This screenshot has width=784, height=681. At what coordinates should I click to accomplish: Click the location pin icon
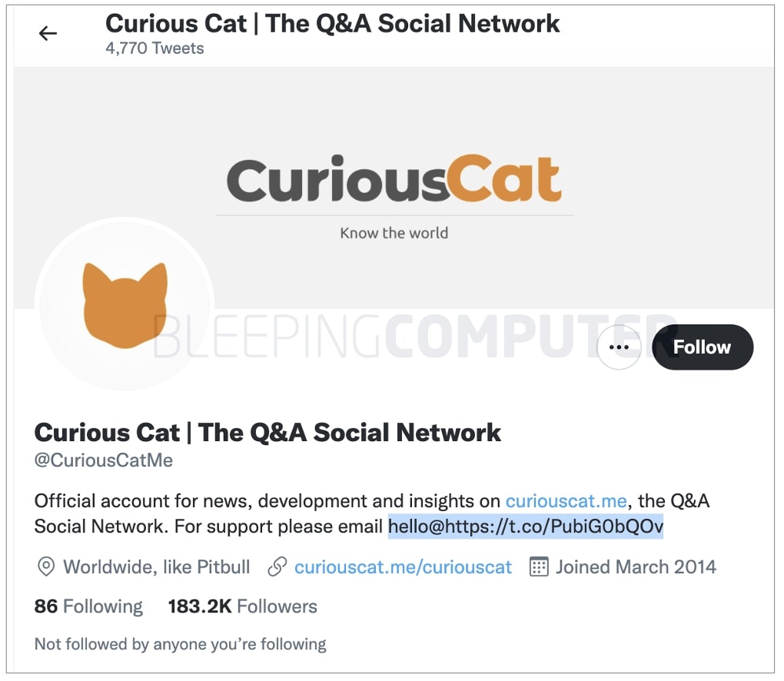click(45, 566)
